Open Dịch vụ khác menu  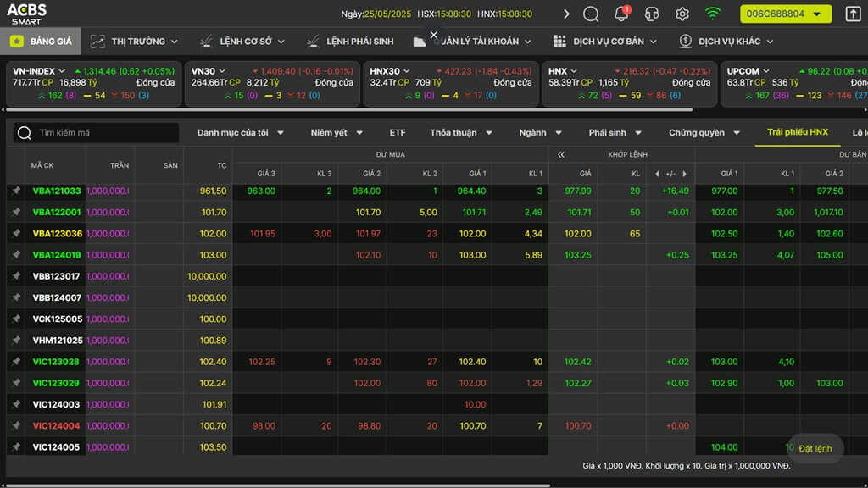click(x=726, y=42)
